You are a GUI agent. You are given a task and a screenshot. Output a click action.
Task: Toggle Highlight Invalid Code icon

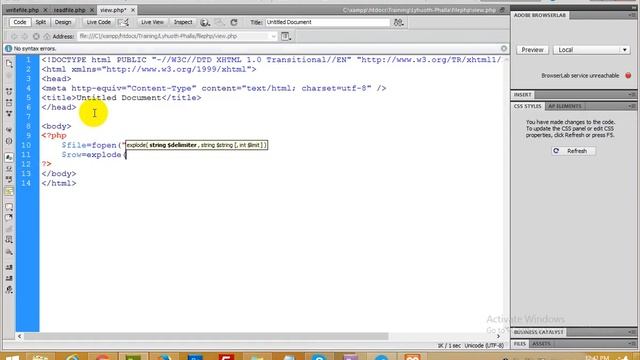(9, 169)
